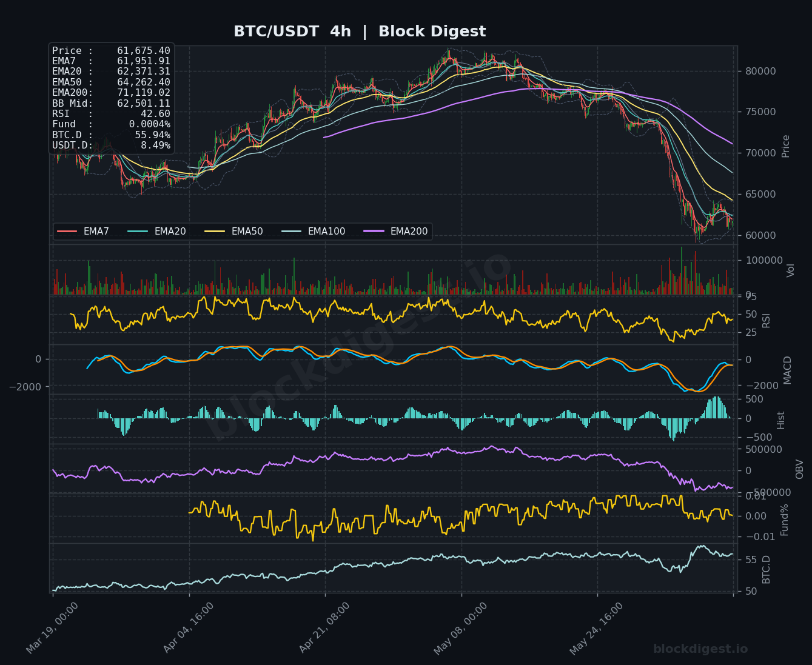Image resolution: width=812 pixels, height=665 pixels.
Task: Click the 500000 tick on the OBV axis
Action: 763,449
